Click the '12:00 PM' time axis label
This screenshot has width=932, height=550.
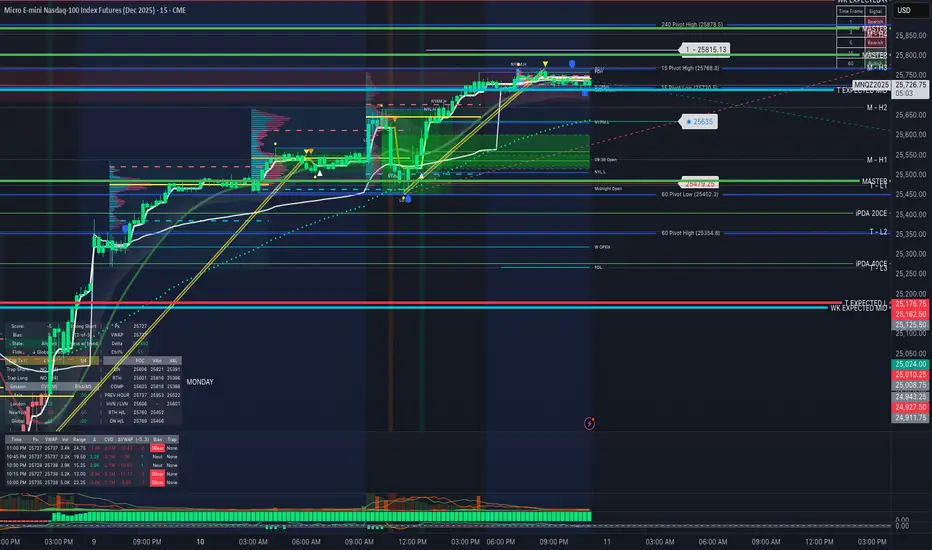coord(413,542)
